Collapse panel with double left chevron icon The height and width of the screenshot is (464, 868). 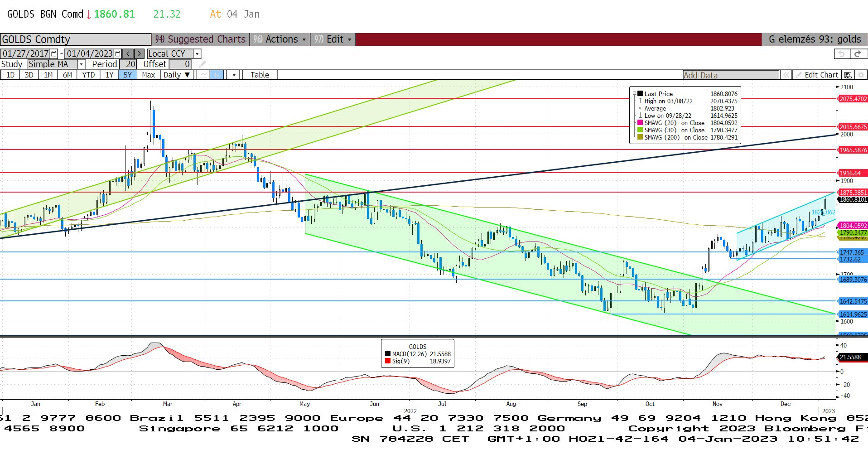click(786, 75)
